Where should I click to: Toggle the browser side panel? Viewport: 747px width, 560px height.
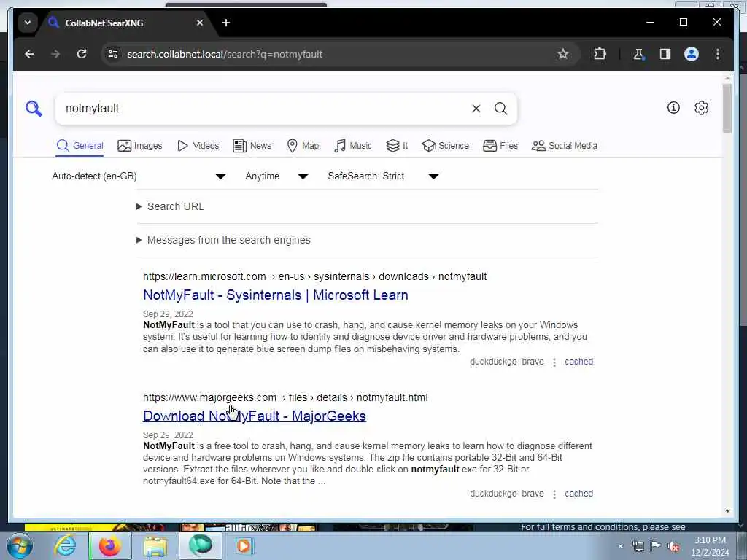(x=665, y=54)
